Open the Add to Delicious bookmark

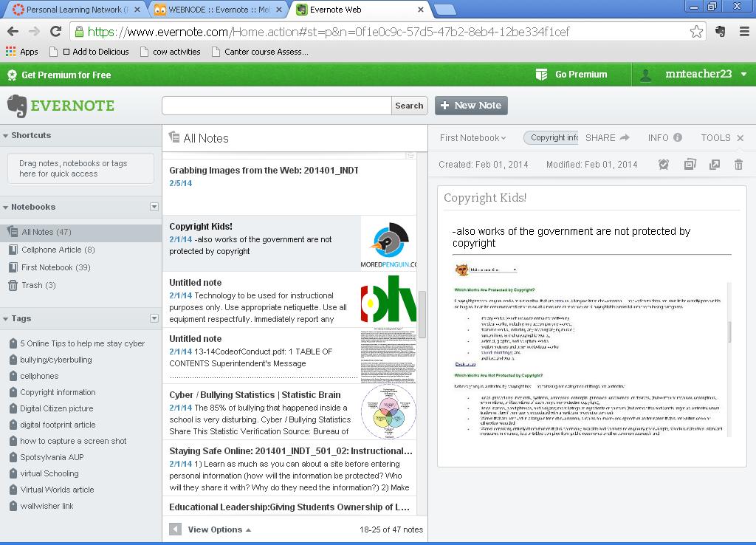point(96,52)
